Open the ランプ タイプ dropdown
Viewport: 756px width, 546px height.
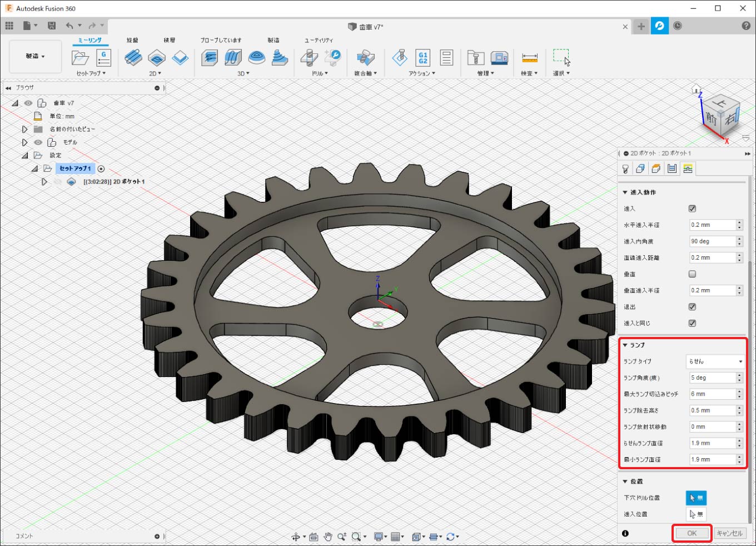(715, 361)
